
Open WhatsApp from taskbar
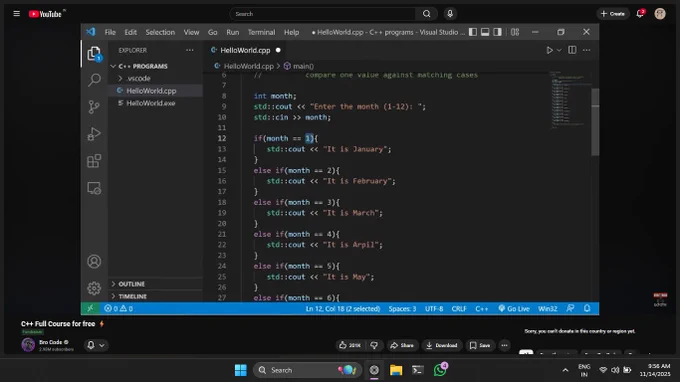click(x=440, y=370)
